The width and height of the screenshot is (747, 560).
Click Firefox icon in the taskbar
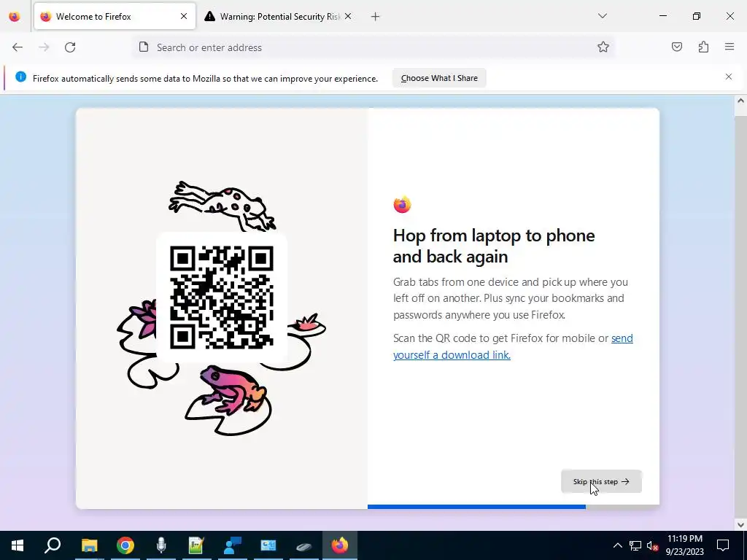340,545
